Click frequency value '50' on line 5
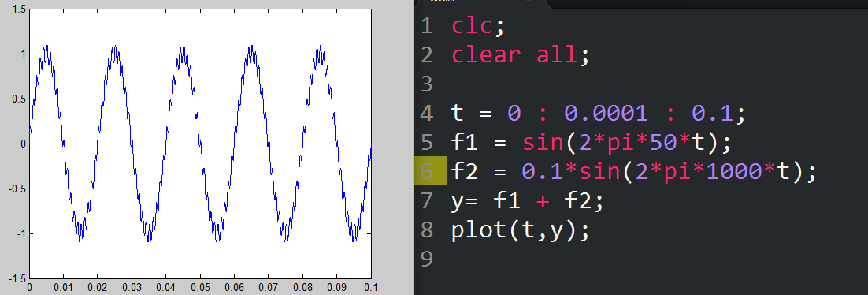The image size is (868, 295). pyautogui.click(x=662, y=143)
